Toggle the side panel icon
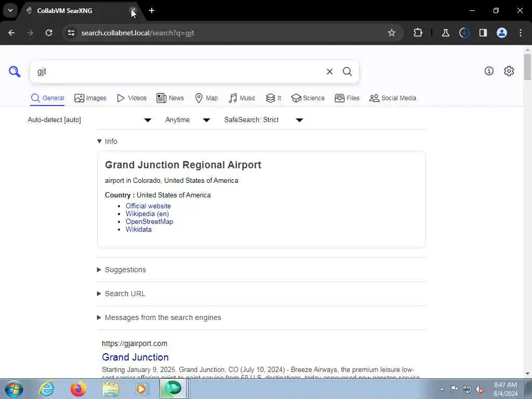532x399 pixels. click(x=483, y=33)
